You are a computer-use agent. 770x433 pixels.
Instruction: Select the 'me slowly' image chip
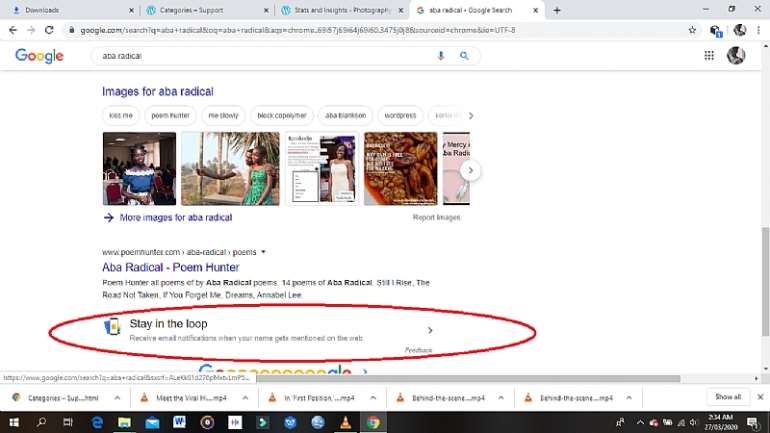[223, 115]
